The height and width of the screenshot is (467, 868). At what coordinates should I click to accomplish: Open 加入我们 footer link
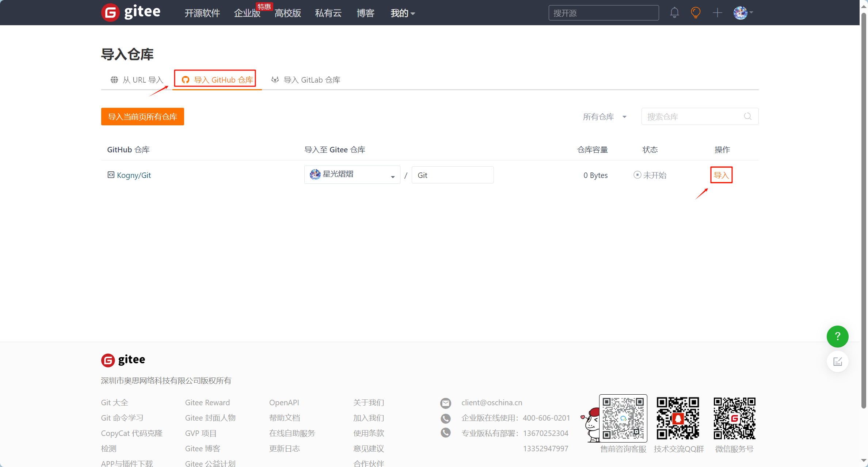[x=369, y=418]
